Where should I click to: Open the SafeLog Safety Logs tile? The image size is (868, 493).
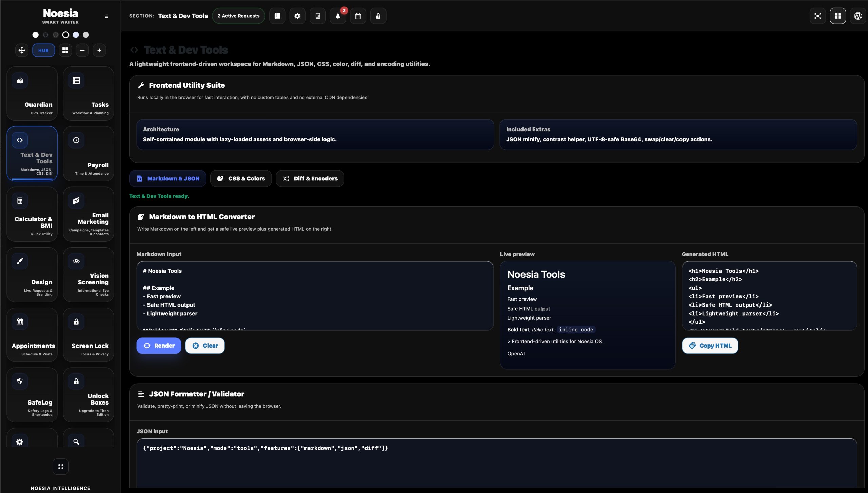tap(32, 395)
